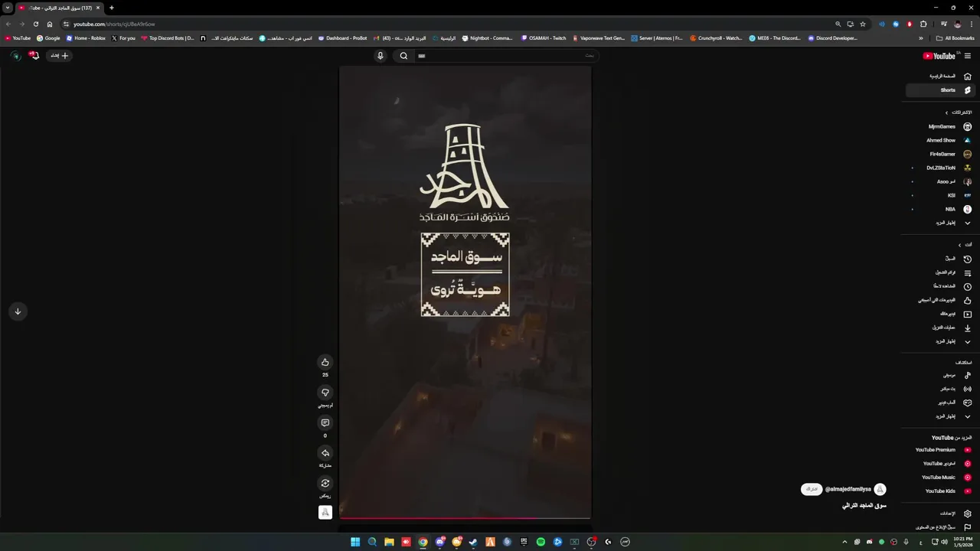Open the account avatar menu
Viewport: 980px width, 551px height.
coord(15,56)
